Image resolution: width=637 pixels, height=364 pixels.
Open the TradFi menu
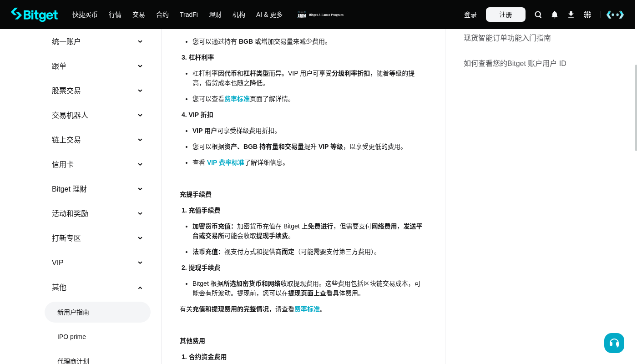click(x=189, y=15)
